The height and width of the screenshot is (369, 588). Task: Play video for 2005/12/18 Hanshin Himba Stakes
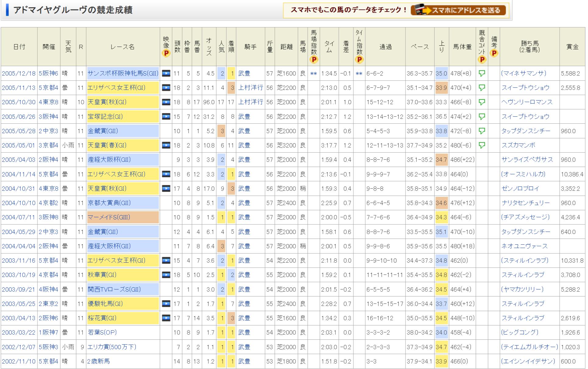click(166, 73)
